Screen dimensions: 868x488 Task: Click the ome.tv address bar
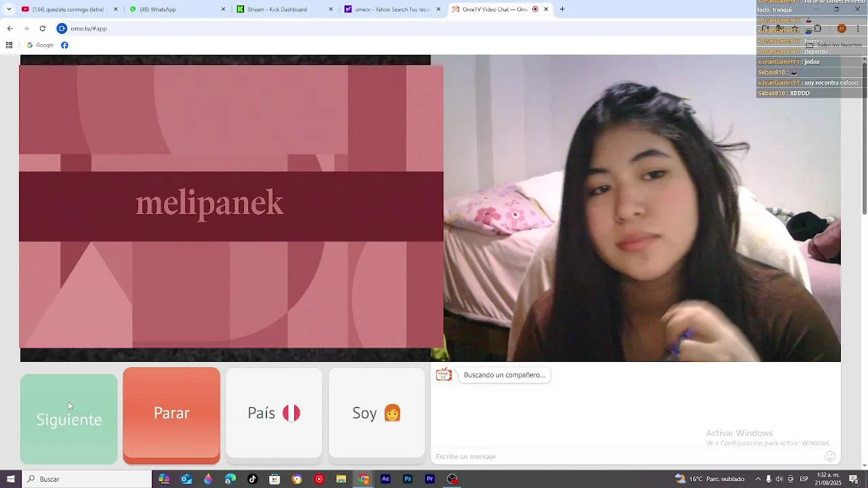click(x=407, y=28)
